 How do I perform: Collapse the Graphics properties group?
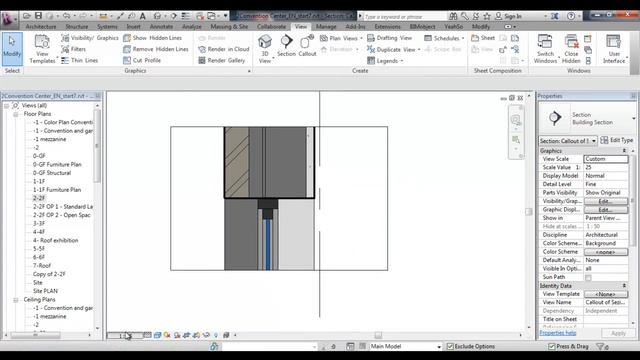point(624,151)
